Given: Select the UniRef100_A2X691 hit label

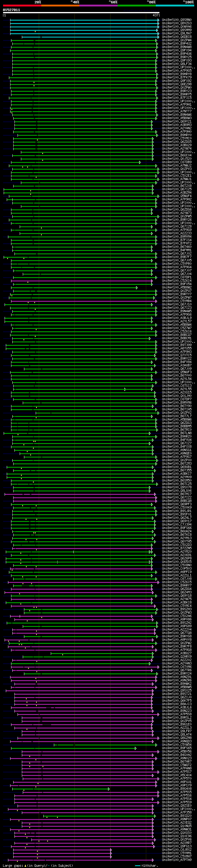Looking at the screenshot, I should click(x=177, y=555).
